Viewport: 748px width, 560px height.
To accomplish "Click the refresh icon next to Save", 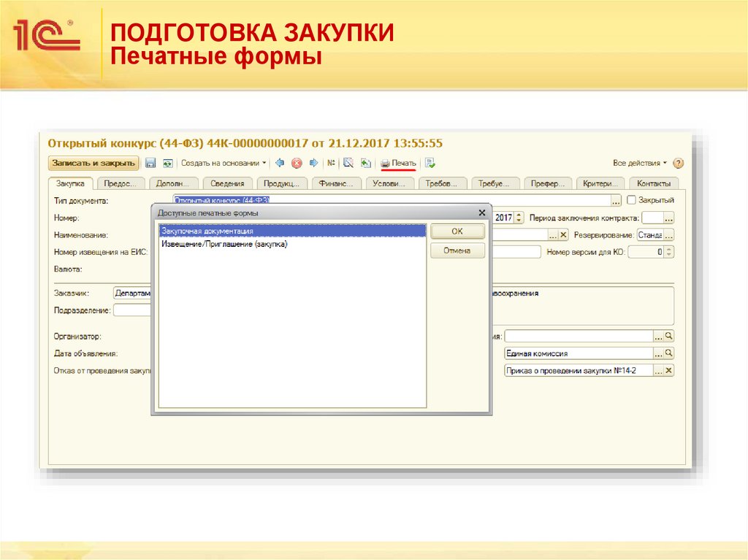I will click(167, 162).
